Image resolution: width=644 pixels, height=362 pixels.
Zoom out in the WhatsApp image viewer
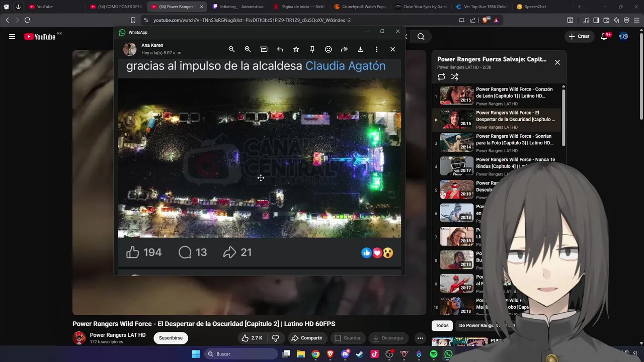(x=231, y=49)
